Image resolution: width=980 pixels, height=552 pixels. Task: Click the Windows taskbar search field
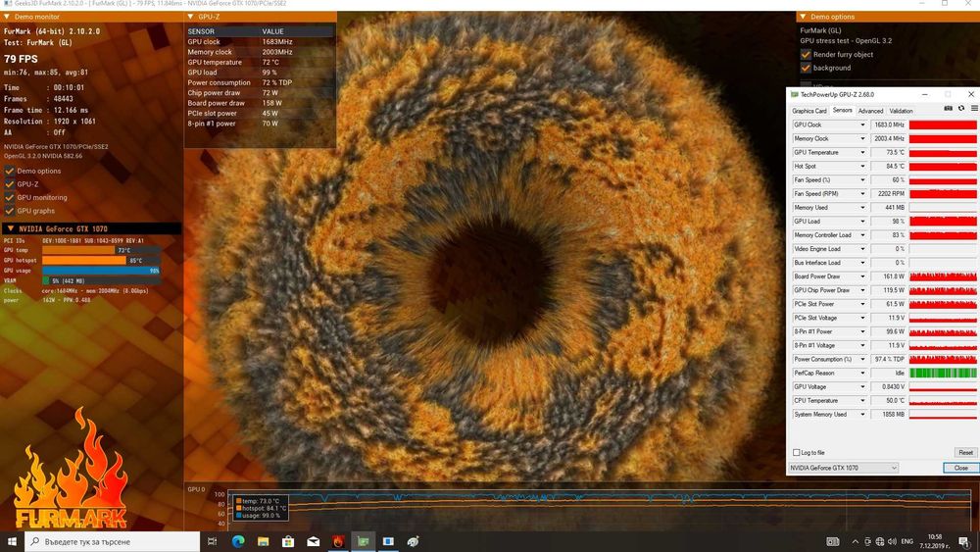point(113,541)
